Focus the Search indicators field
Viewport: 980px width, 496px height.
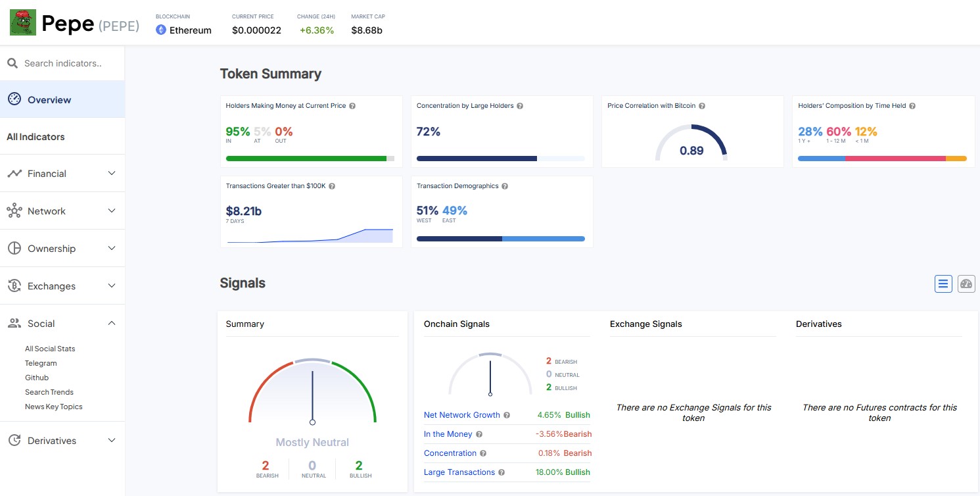pos(62,63)
